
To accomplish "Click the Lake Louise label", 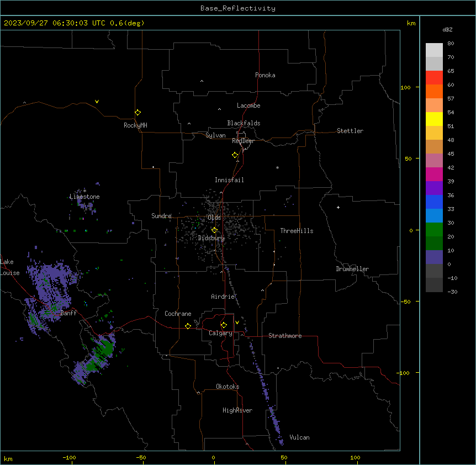I will (9, 267).
